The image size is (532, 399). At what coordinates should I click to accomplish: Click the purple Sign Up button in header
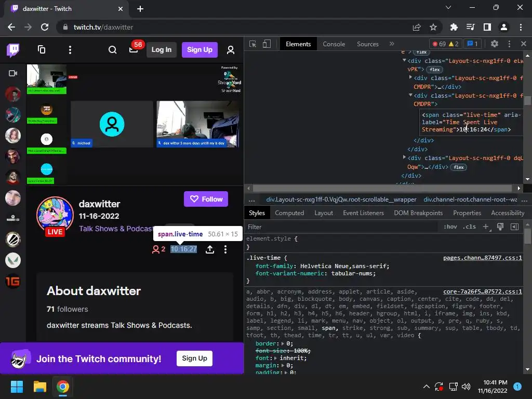[x=200, y=50]
